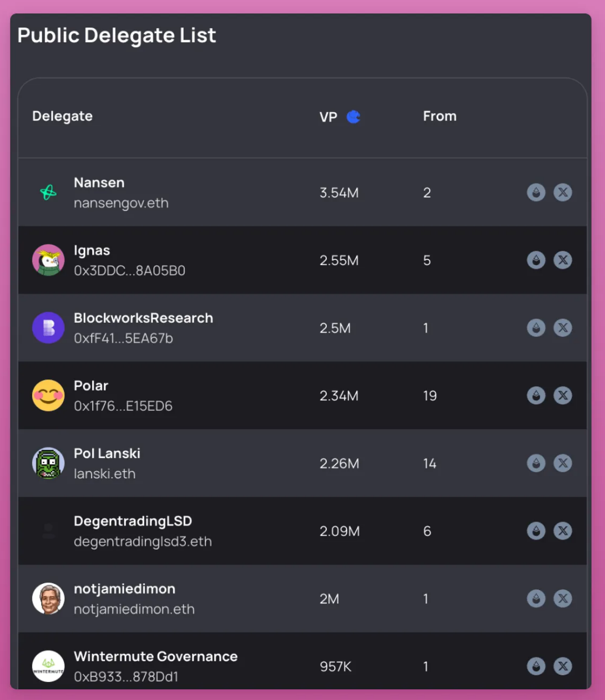Image resolution: width=605 pixels, height=700 pixels.
Task: Click Ignas's penguin avatar
Action: [48, 260]
